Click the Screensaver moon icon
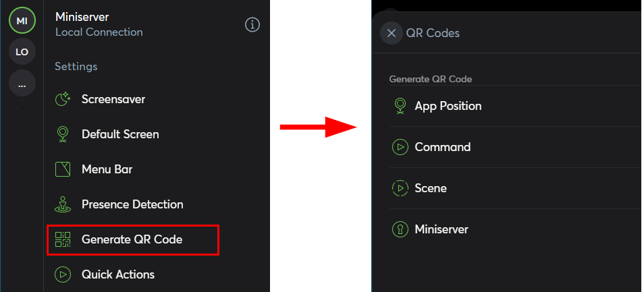This screenshot has width=644, height=292. point(63,99)
